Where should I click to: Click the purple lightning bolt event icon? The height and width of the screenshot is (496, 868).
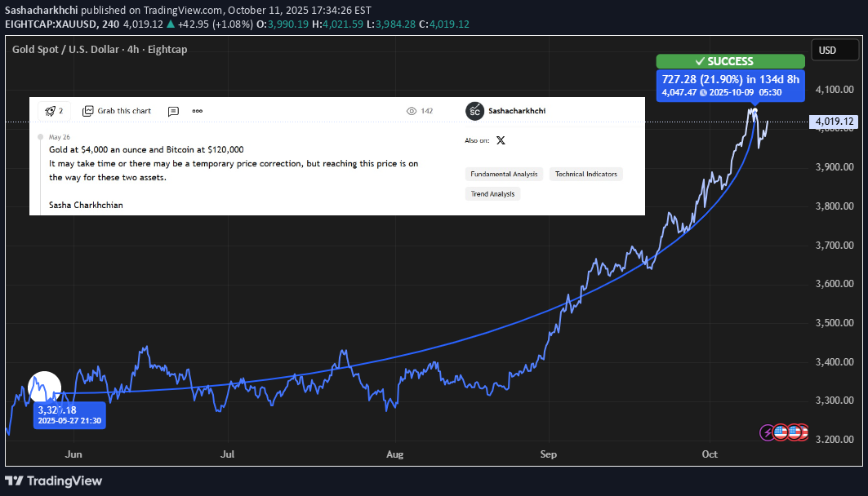coord(768,432)
